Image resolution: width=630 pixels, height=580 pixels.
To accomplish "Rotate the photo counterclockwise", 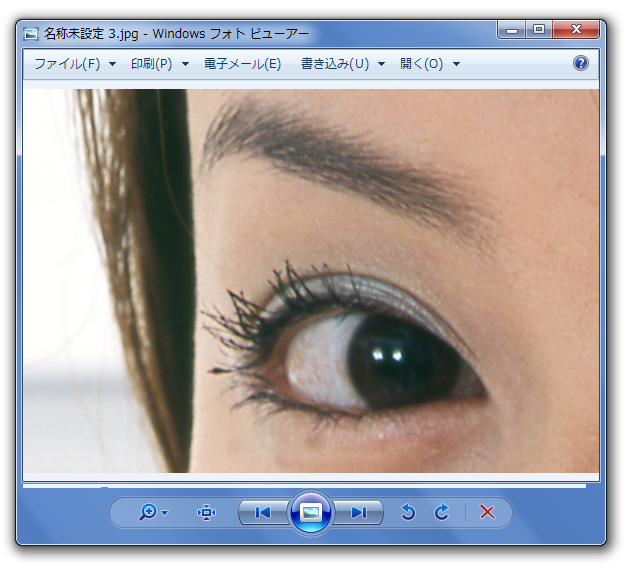I will coord(408,512).
